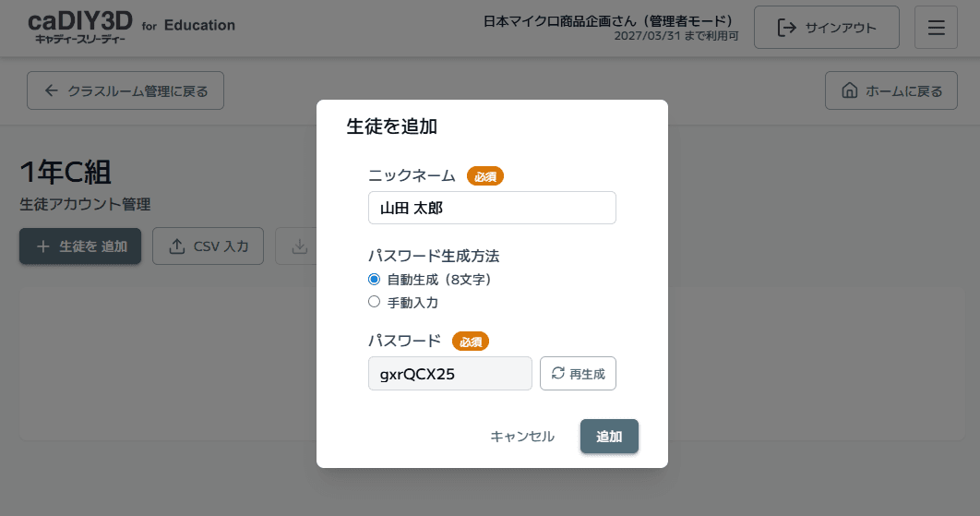Click the 必須 badge beside ニックネーム
980x516 pixels.
(x=485, y=176)
